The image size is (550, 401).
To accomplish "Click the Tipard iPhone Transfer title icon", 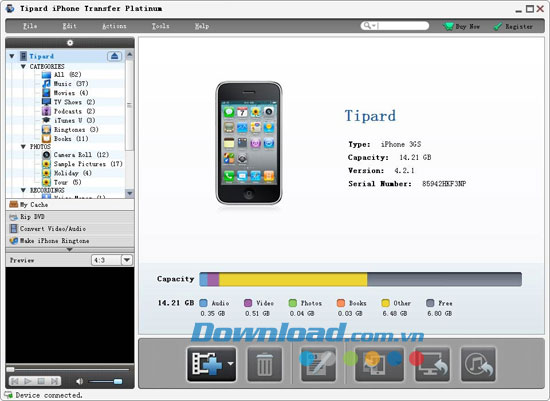I will (10, 8).
